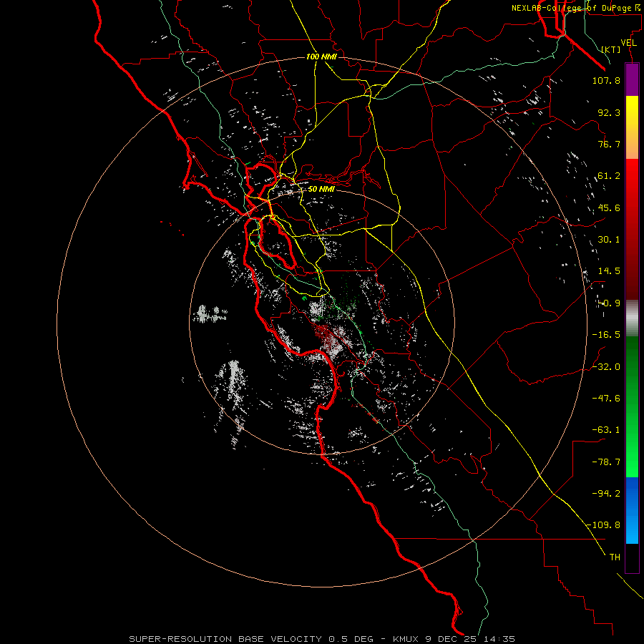Click the [KT] units label
644x644 pixels.
[x=611, y=49]
